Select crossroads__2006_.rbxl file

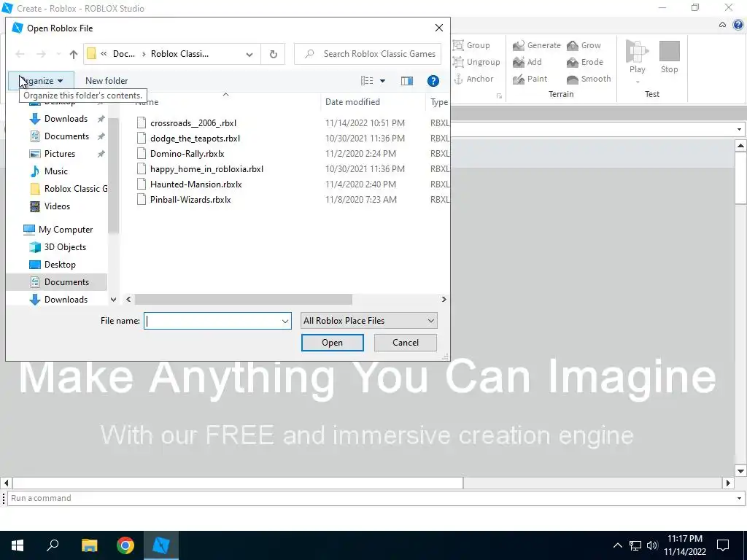point(193,122)
